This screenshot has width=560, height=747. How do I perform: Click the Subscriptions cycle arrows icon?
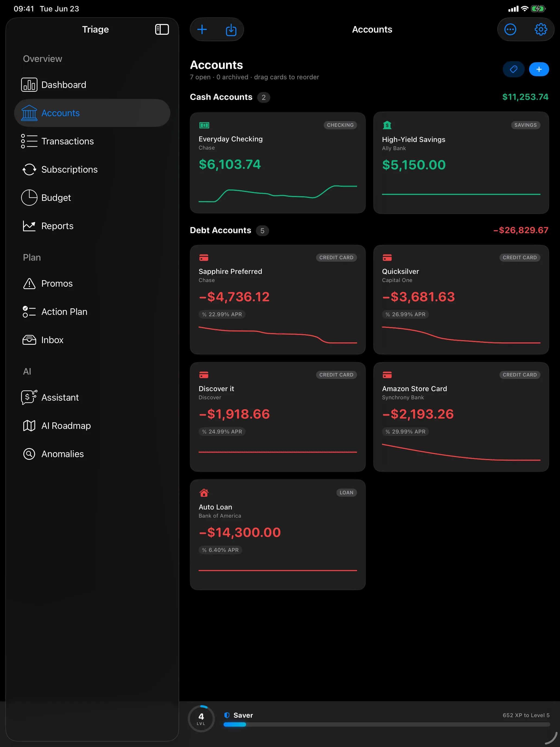click(x=29, y=170)
